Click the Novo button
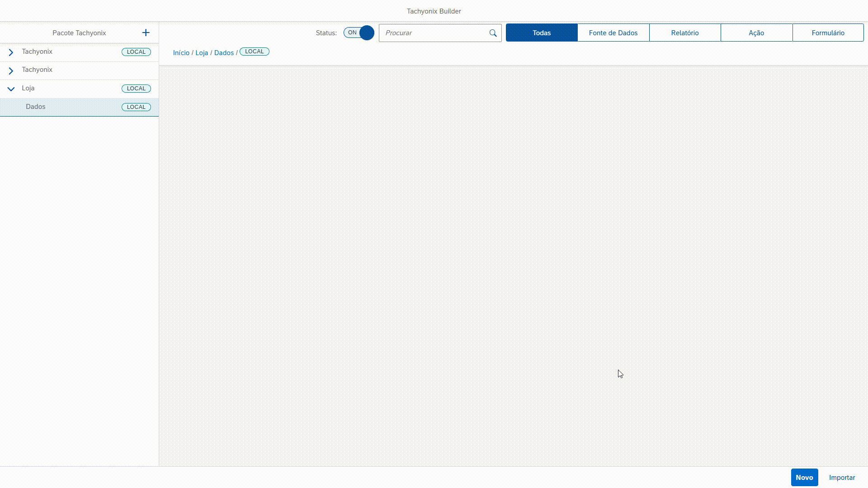868x488 pixels. pos(804,477)
